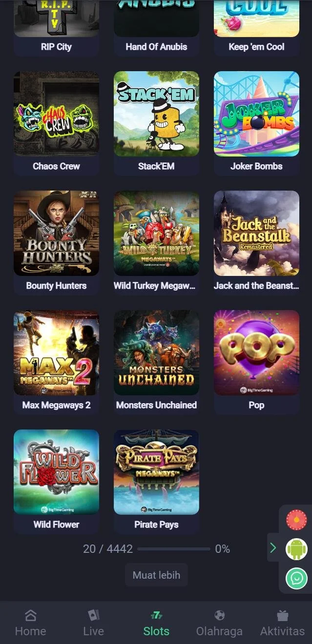Collapse floating icons with green chevron
This screenshot has width=312, height=644.
coord(273,548)
